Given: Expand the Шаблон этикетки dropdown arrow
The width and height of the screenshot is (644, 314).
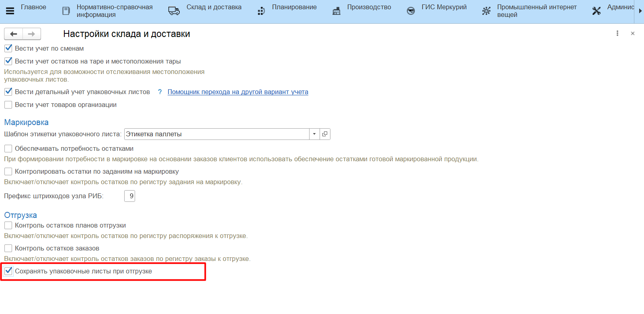Looking at the screenshot, I should pyautogui.click(x=314, y=134).
